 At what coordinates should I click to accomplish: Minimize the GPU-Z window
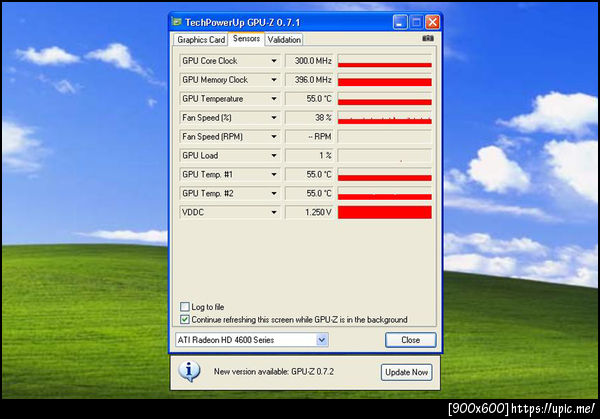[400, 22]
